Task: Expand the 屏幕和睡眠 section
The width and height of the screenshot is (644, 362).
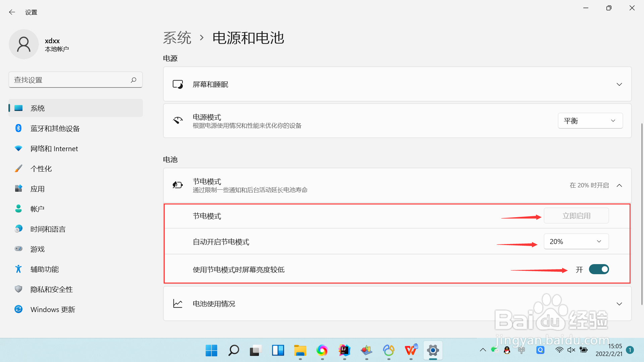Action: point(619,84)
